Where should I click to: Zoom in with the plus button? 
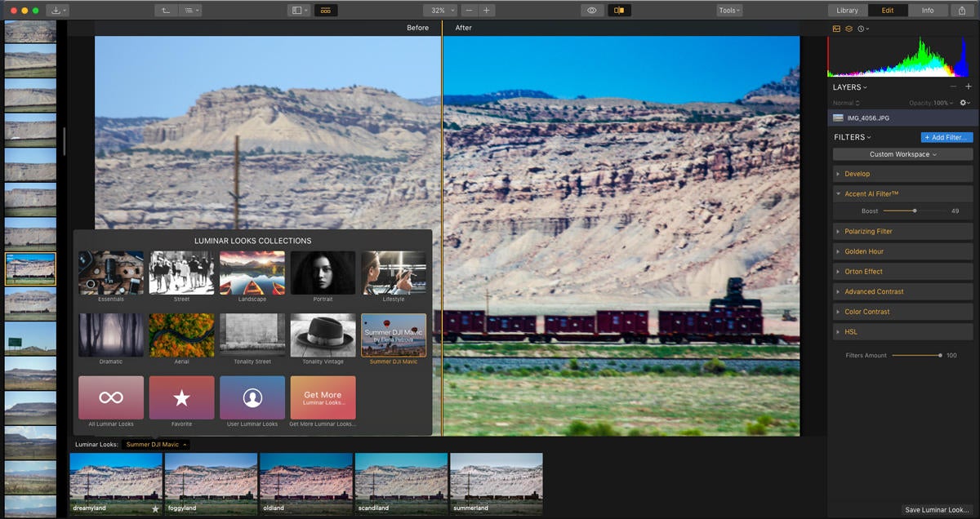487,11
